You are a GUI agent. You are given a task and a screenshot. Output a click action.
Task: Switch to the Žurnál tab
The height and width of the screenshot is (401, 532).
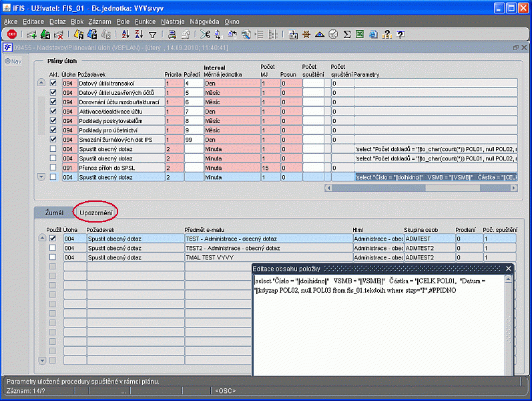click(x=54, y=213)
